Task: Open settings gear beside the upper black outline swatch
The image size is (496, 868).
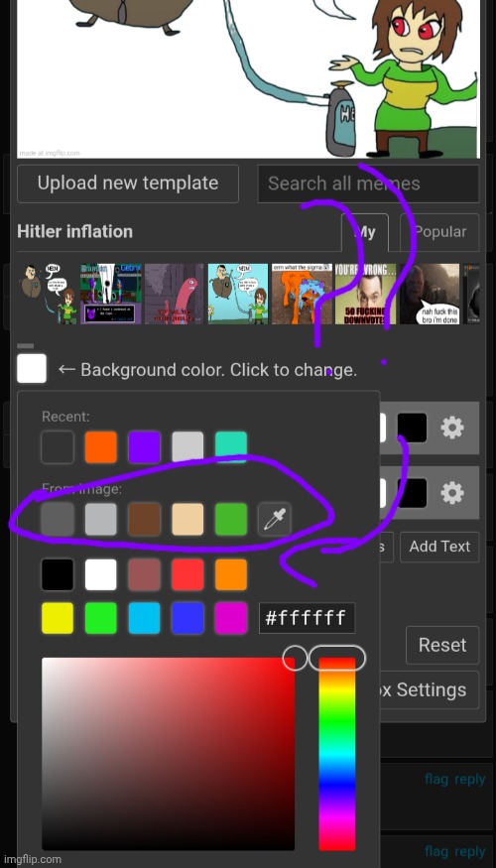Action: point(452,428)
